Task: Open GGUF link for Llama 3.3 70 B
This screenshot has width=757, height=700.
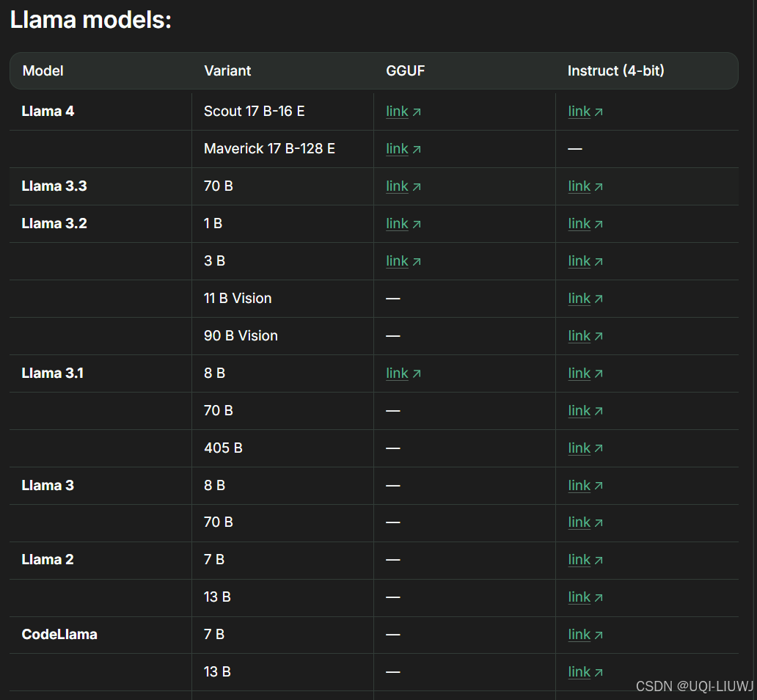Action: [403, 186]
